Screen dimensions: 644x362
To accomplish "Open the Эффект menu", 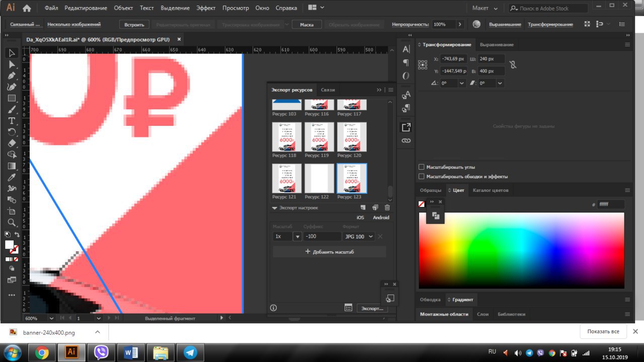I will click(206, 8).
